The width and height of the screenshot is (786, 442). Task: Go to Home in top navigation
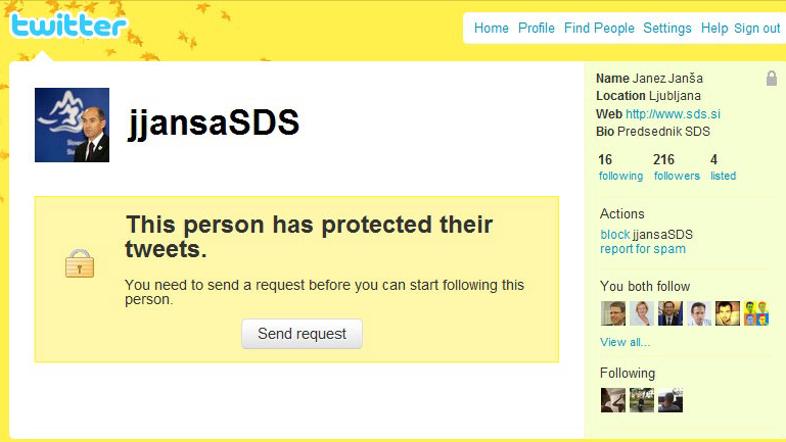pyautogui.click(x=491, y=28)
